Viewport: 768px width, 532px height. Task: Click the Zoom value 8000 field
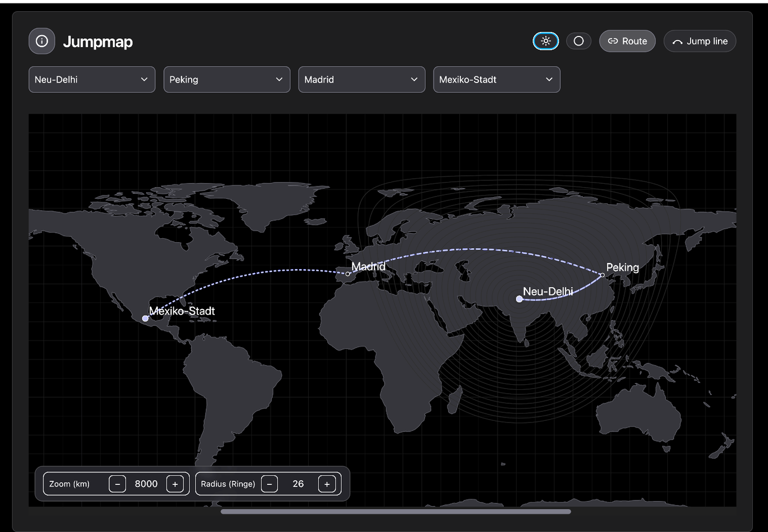(x=146, y=484)
